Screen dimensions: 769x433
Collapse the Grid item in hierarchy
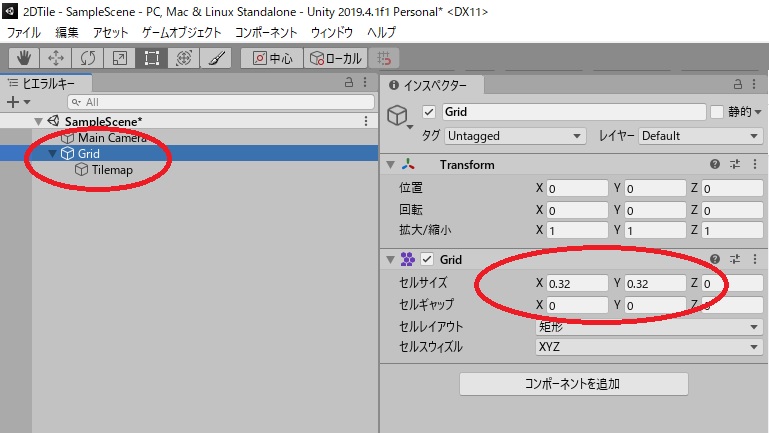pyautogui.click(x=52, y=154)
